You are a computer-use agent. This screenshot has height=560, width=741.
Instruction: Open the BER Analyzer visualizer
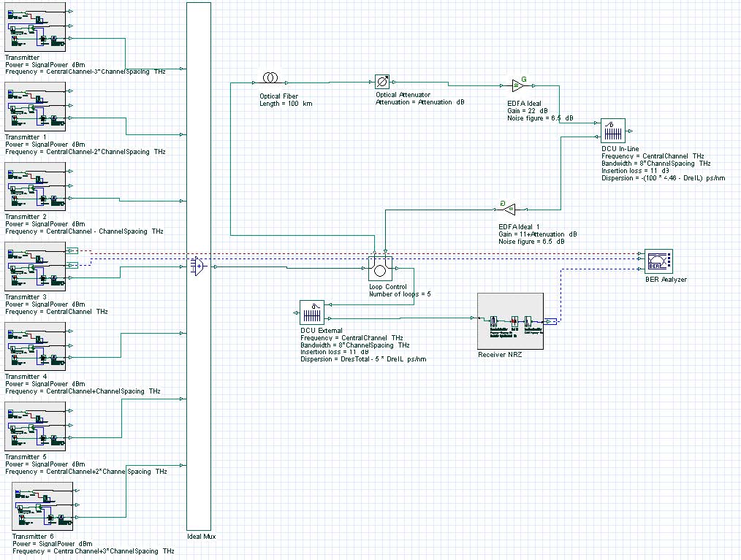point(657,260)
